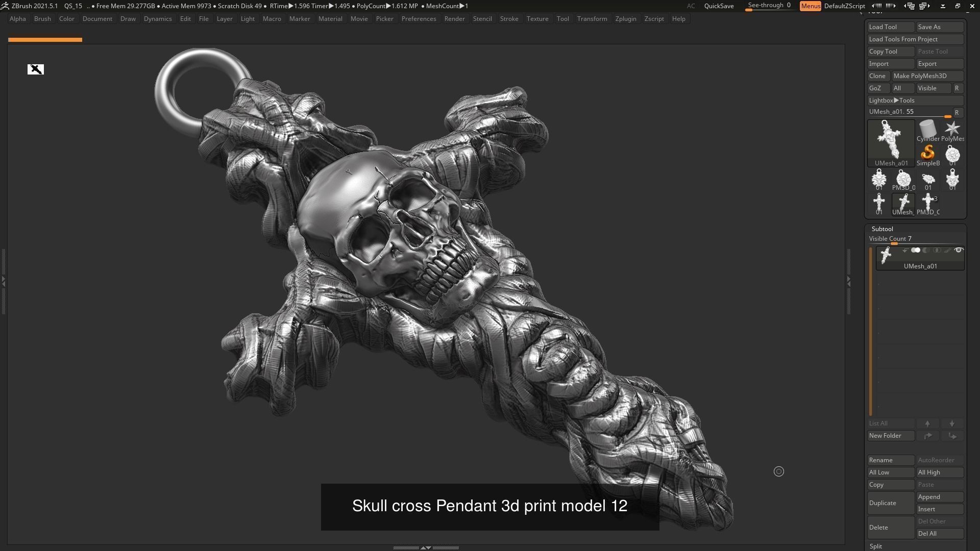This screenshot has width=980, height=551.
Task: Toggle GoZ Visible option
Action: [933, 88]
